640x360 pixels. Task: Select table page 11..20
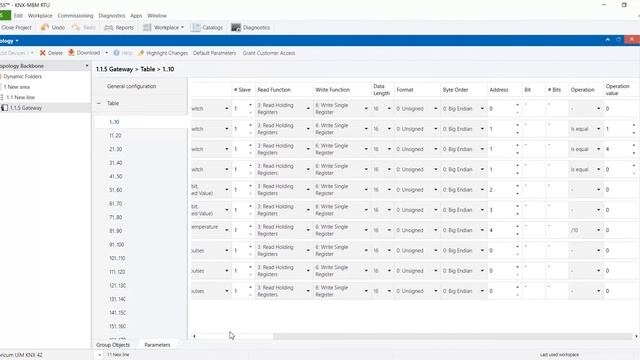pyautogui.click(x=116, y=136)
